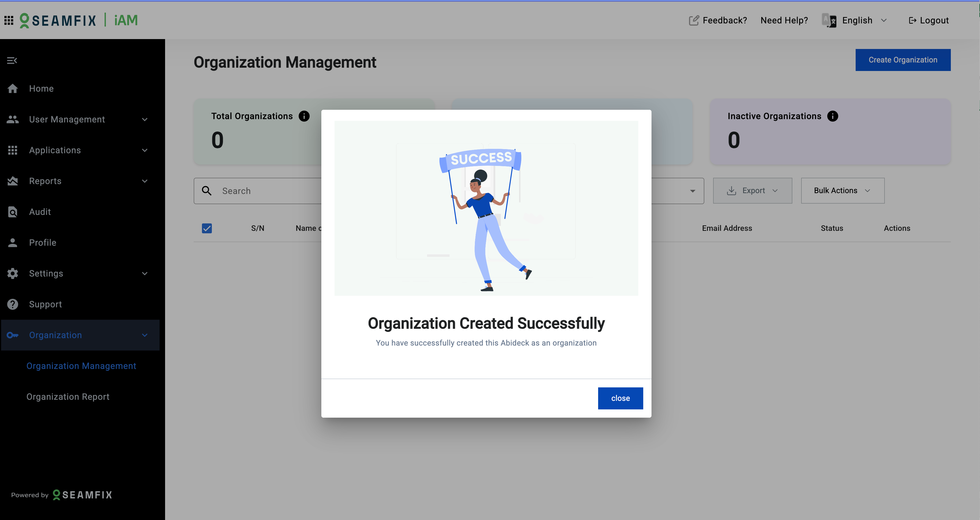Viewport: 980px width, 520px height.
Task: Click the Create Organization button
Action: click(x=902, y=60)
